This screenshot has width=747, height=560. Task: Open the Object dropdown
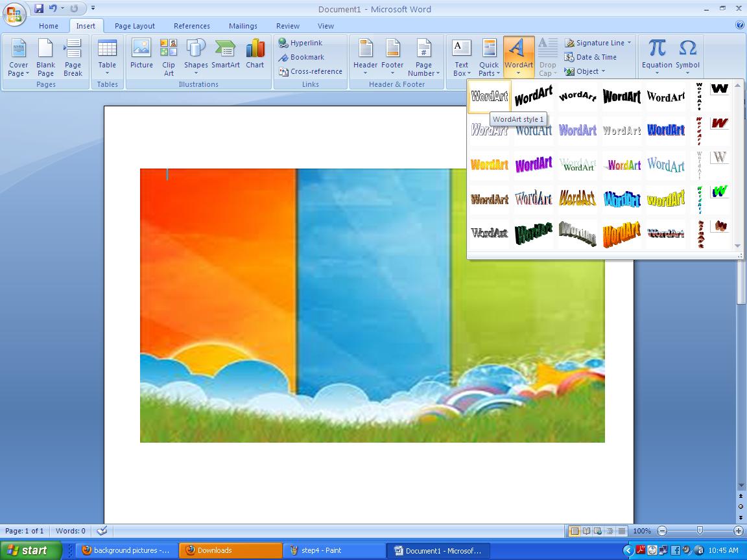584,71
